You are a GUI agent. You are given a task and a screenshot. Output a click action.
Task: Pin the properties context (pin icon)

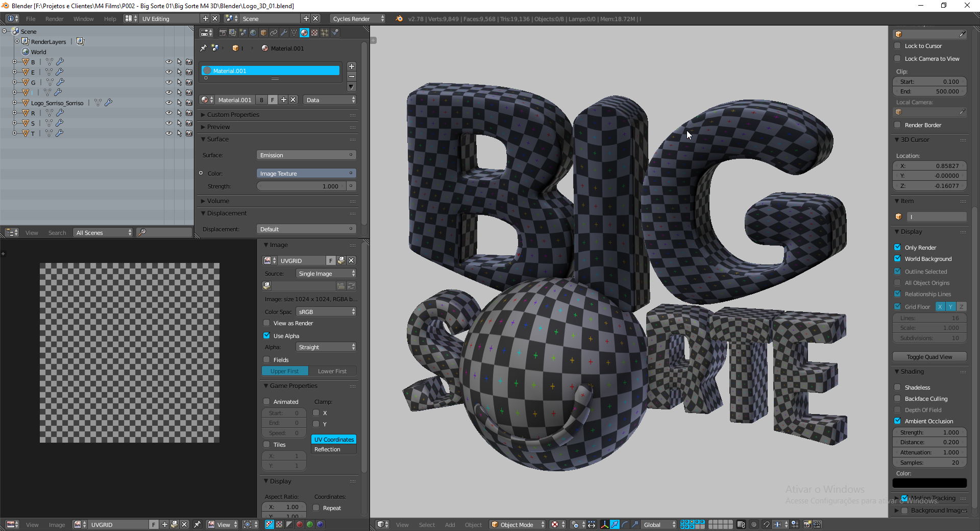coord(203,48)
